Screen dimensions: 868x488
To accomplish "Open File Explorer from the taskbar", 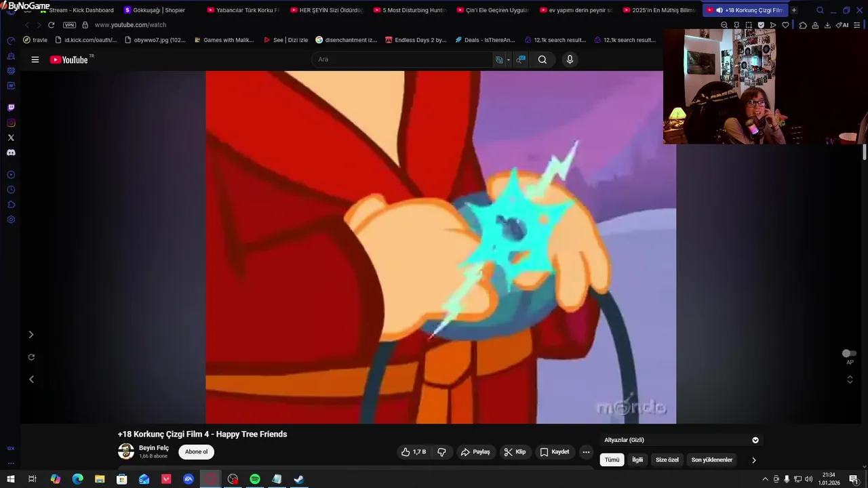I will click(100, 479).
